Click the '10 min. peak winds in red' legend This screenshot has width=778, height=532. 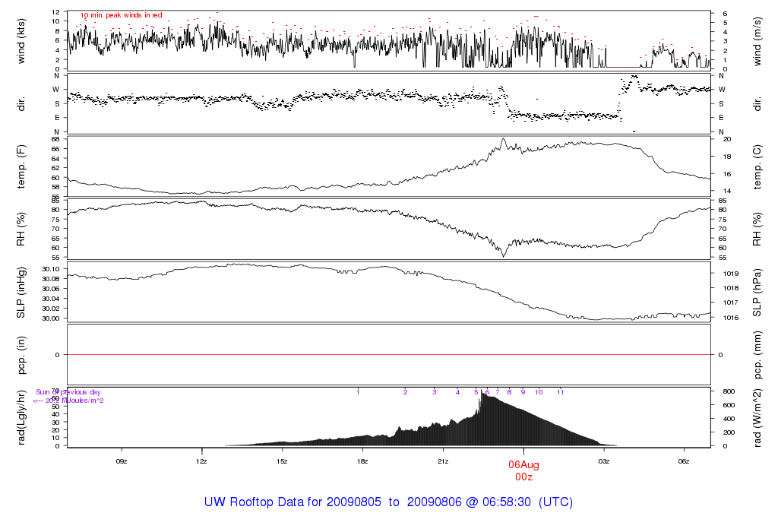[x=122, y=15]
